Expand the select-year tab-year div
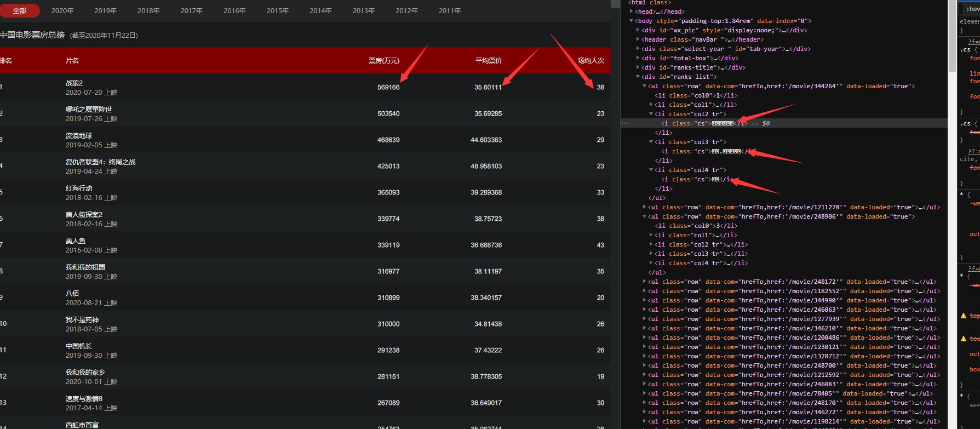Screen dimensions: 980x429 click(x=638, y=49)
